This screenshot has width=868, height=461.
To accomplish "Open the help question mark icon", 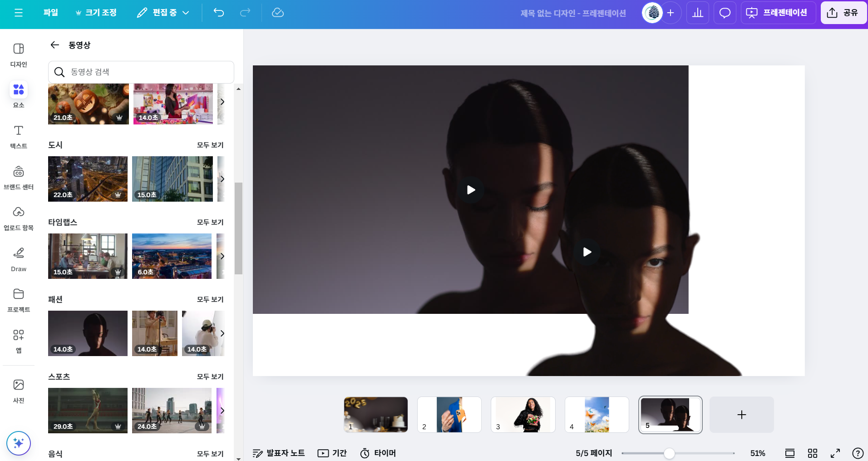I will coord(858,453).
